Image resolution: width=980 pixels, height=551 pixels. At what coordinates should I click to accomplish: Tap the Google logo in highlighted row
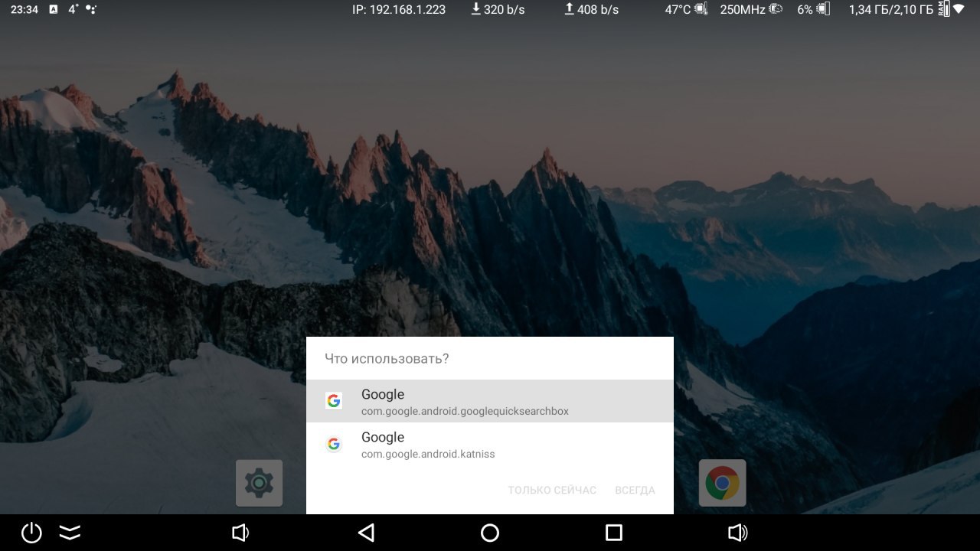coord(333,401)
